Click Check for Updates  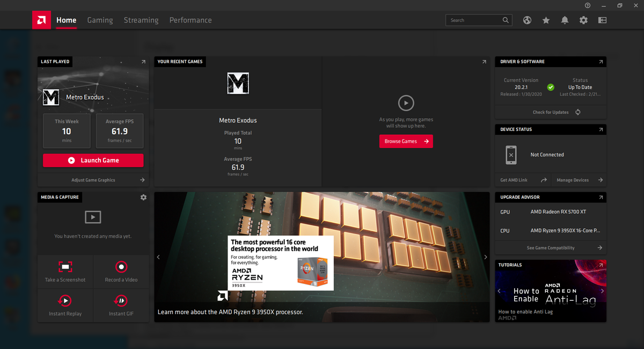coord(551,112)
